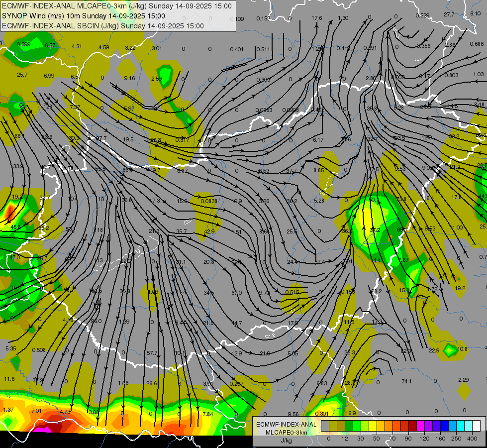This screenshot has width=487, height=448.
Task: Select the '25.7' value at upper left
Action: click(22, 75)
